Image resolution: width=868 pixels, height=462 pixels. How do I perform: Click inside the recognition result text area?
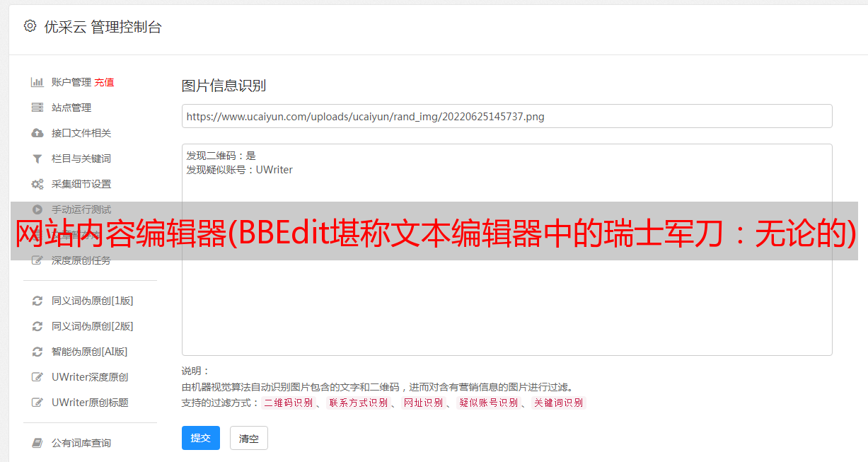[x=507, y=250]
